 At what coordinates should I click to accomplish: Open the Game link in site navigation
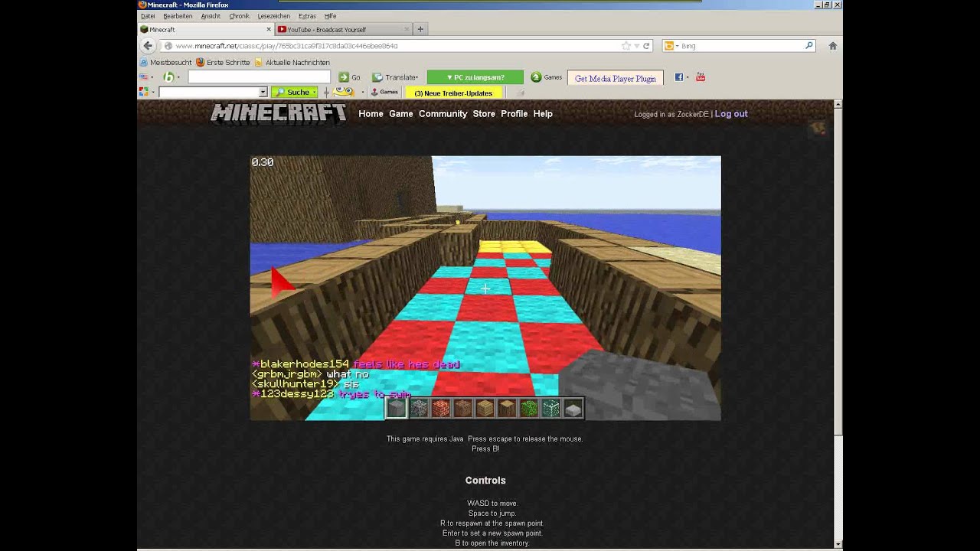pyautogui.click(x=400, y=113)
